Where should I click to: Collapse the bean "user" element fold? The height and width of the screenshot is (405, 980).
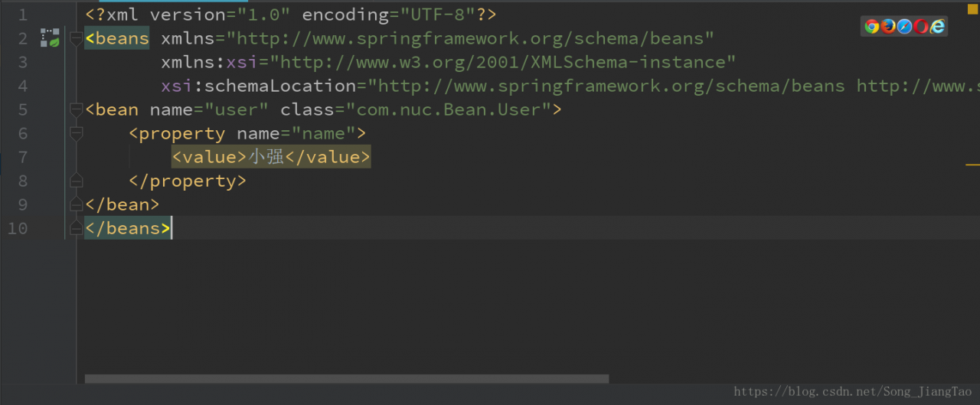(x=76, y=109)
